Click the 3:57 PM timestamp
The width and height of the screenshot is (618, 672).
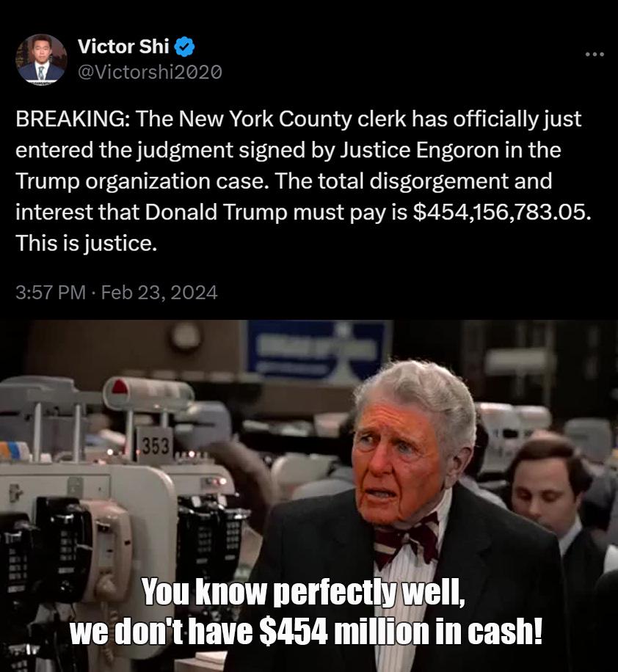click(x=50, y=293)
